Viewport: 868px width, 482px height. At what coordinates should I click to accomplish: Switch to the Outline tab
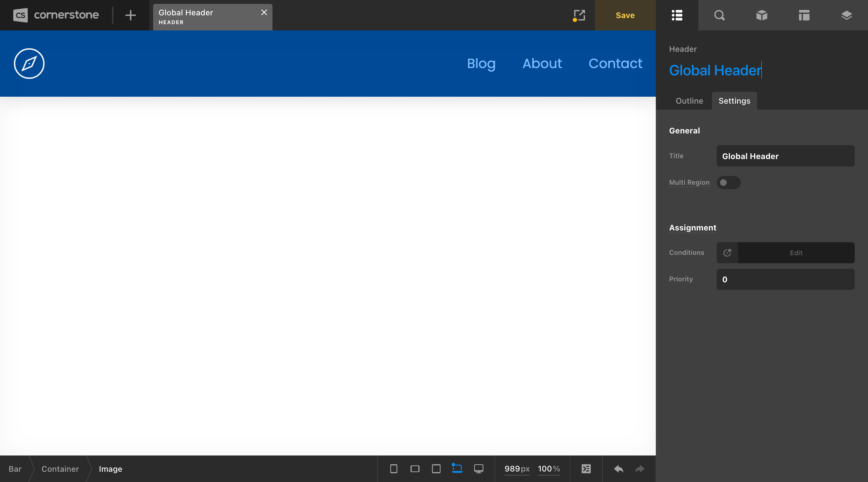coord(689,101)
